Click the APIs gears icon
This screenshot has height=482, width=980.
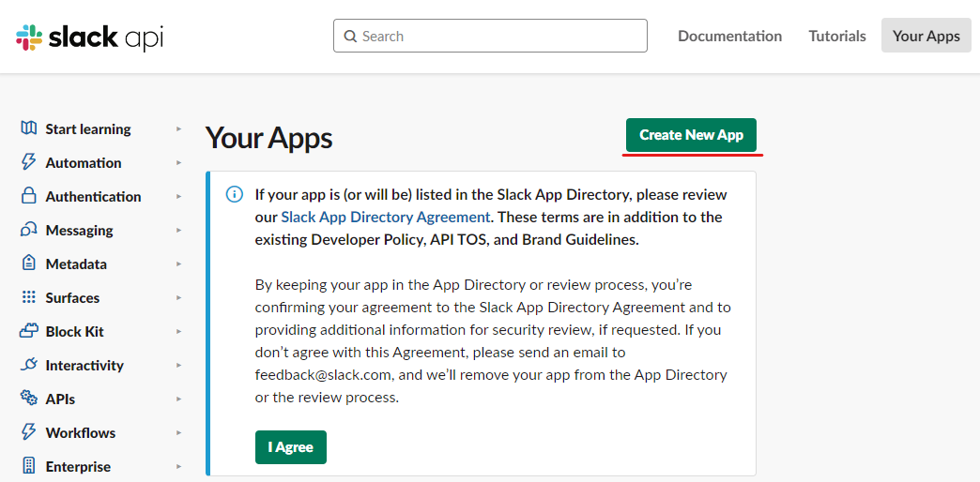(29, 399)
